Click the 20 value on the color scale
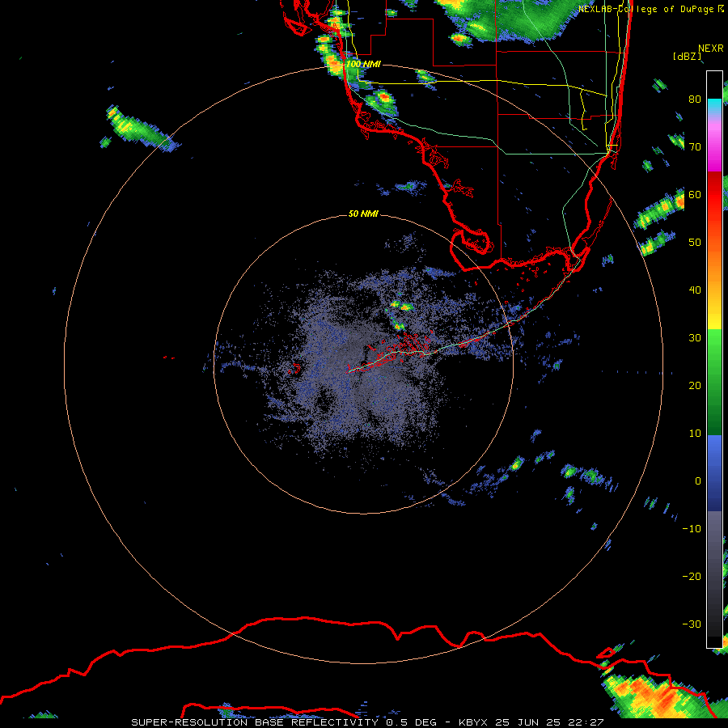The width and height of the screenshot is (728, 728). pyautogui.click(x=695, y=385)
